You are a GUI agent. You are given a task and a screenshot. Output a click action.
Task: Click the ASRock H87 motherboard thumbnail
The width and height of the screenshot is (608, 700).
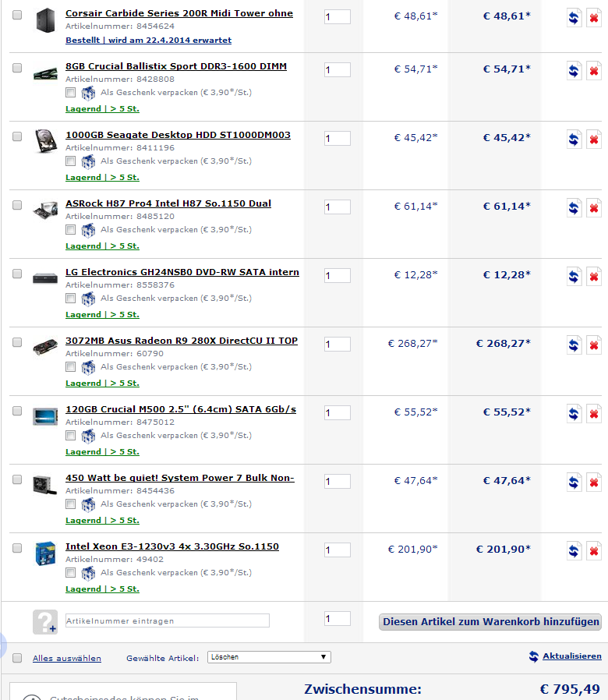coord(45,210)
